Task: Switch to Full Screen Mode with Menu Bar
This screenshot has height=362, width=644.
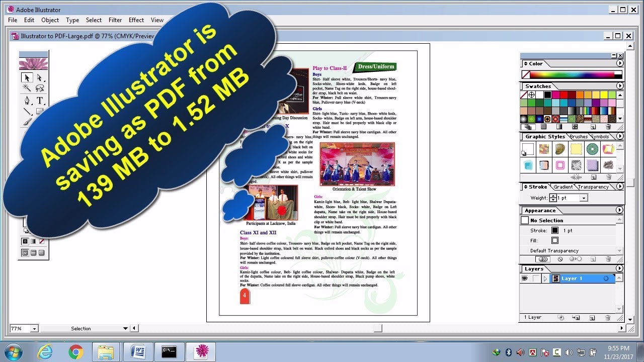Action: (33, 252)
